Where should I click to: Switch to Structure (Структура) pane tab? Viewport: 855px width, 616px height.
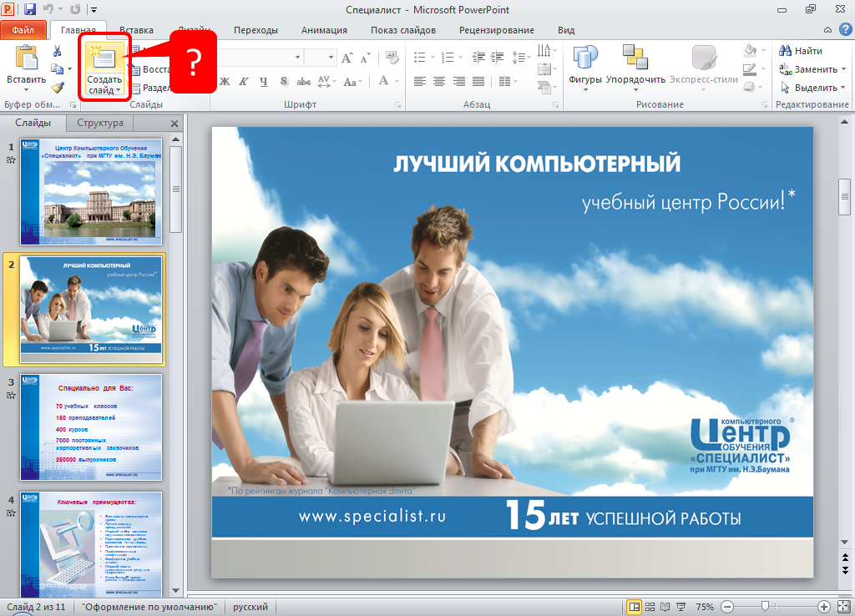100,123
